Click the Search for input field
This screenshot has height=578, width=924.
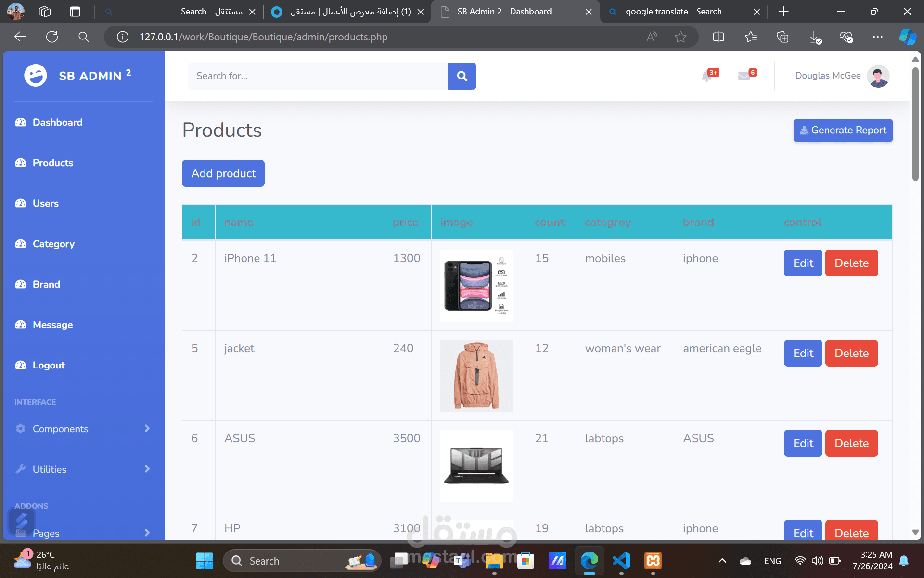click(318, 76)
